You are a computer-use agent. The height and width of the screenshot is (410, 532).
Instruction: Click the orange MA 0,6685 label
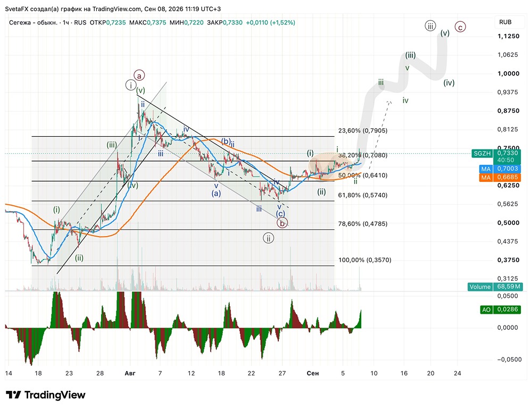click(500, 178)
